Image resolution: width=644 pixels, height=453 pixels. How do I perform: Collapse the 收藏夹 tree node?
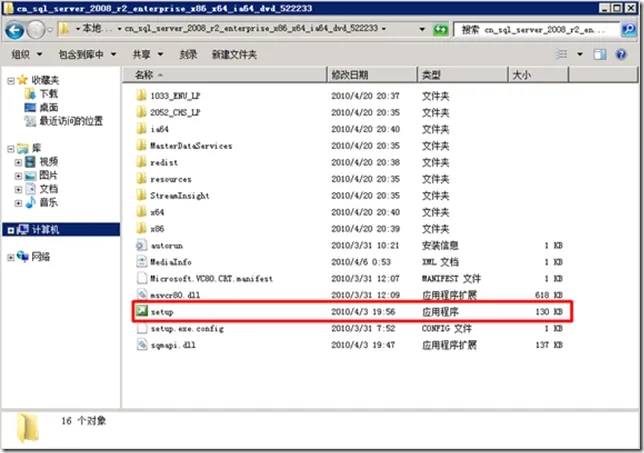pyautogui.click(x=11, y=81)
